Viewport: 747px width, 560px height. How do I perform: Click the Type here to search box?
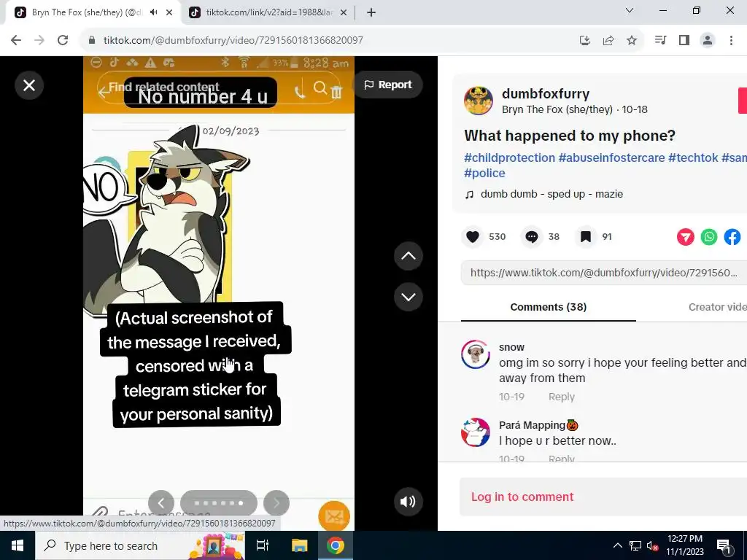(139, 545)
